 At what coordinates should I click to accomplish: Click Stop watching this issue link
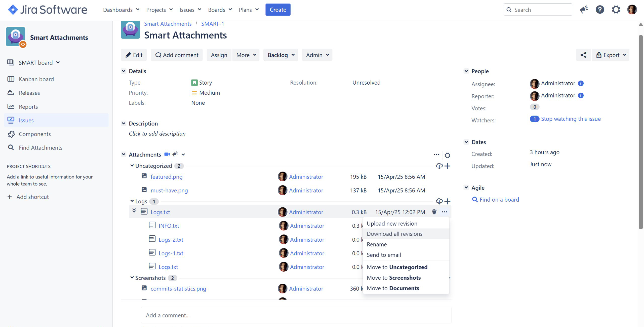[x=571, y=119]
